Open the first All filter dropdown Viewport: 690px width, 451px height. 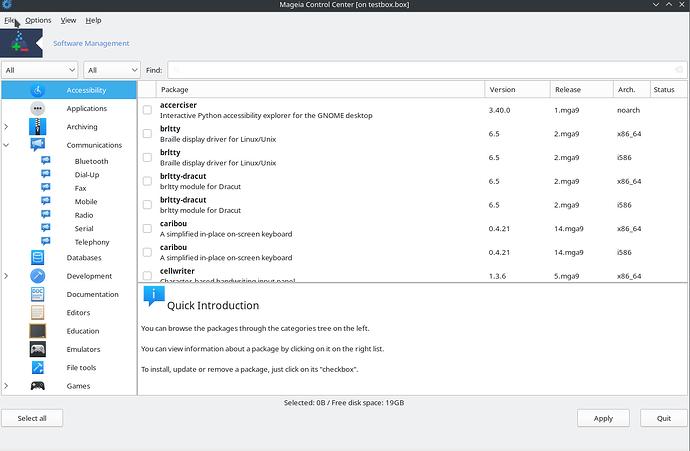[x=40, y=70]
